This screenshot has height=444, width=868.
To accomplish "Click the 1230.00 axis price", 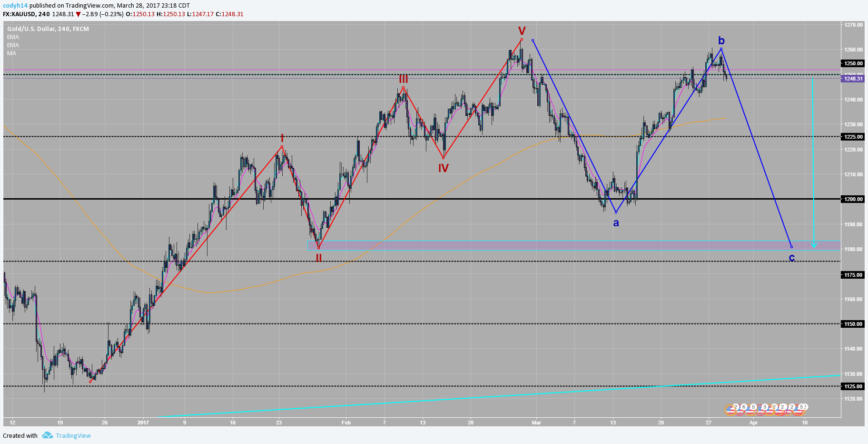I will pyautogui.click(x=853, y=124).
